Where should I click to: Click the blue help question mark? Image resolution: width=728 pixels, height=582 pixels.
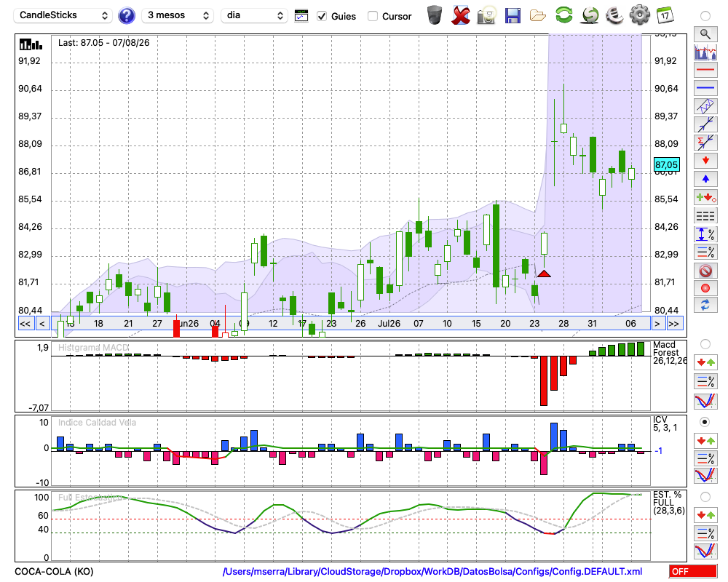(x=126, y=16)
